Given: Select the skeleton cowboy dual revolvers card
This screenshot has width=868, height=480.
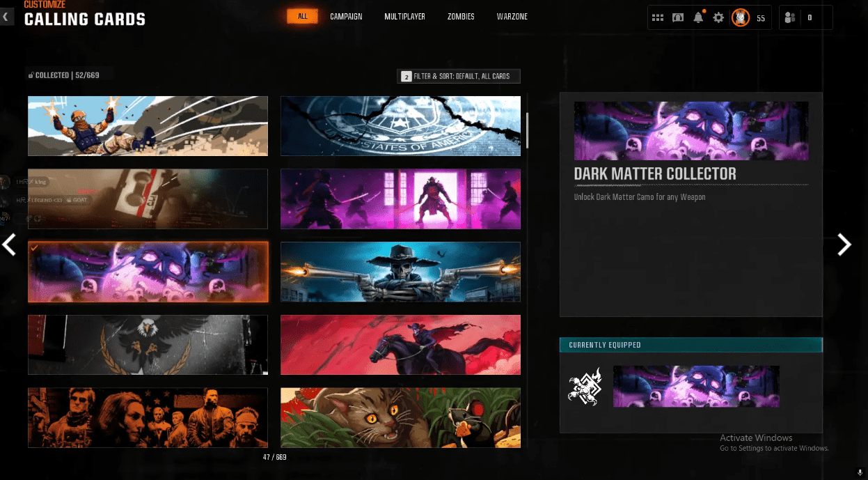Looking at the screenshot, I should pos(400,272).
